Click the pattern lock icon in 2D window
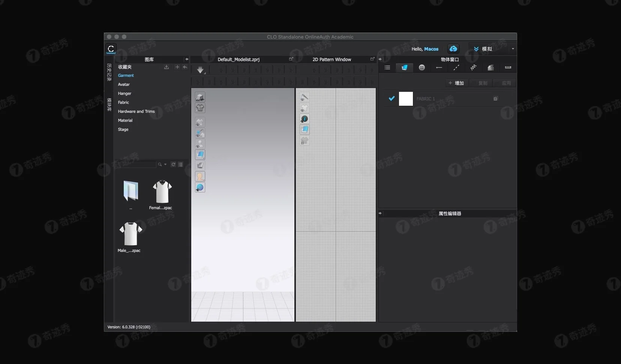The height and width of the screenshot is (364, 621). [x=304, y=141]
